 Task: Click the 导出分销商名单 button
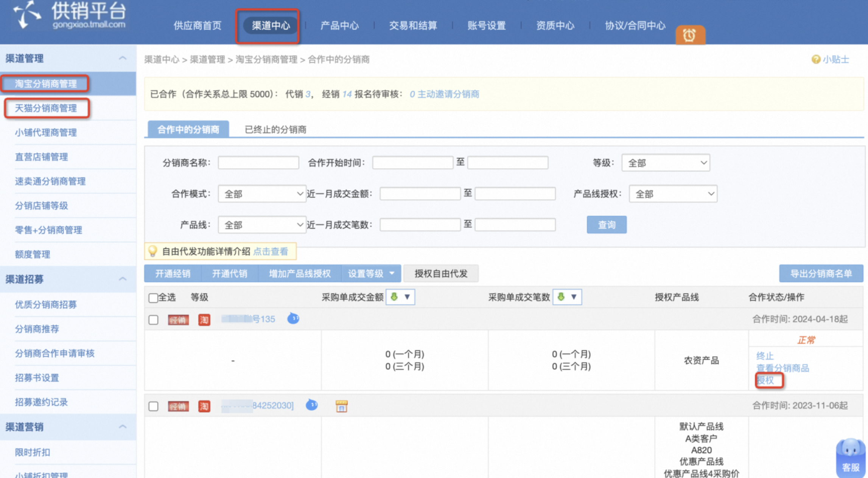[821, 273]
